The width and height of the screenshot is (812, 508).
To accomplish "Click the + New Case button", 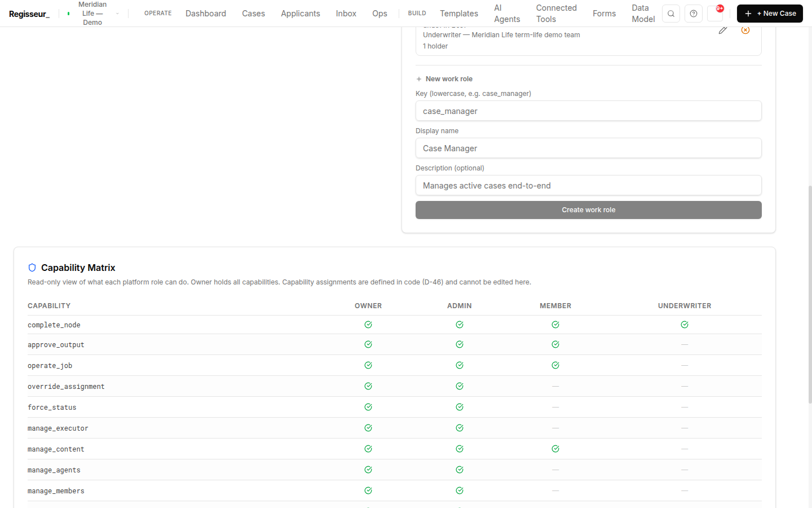I will point(770,14).
